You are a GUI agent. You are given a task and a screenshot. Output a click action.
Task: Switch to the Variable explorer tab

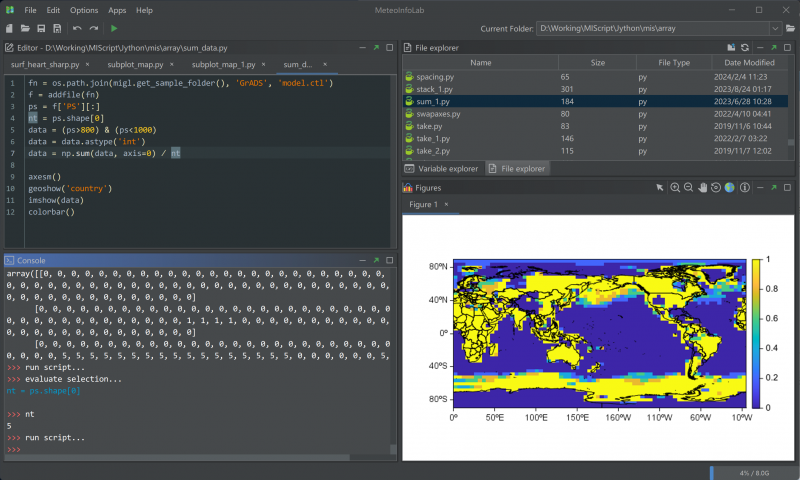point(443,169)
